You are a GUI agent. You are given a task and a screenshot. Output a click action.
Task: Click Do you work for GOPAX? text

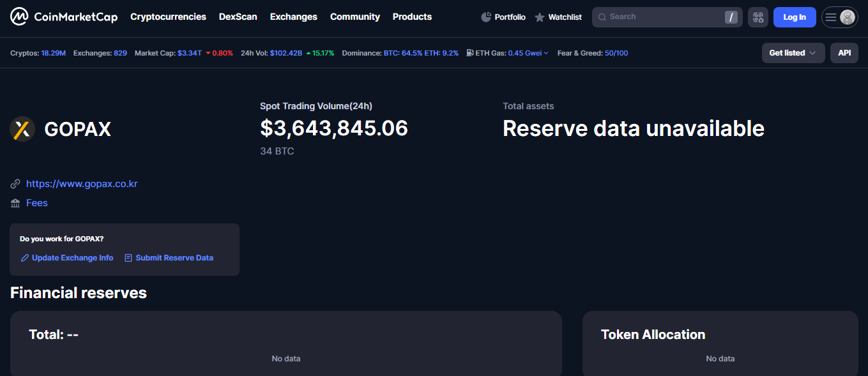pos(62,239)
